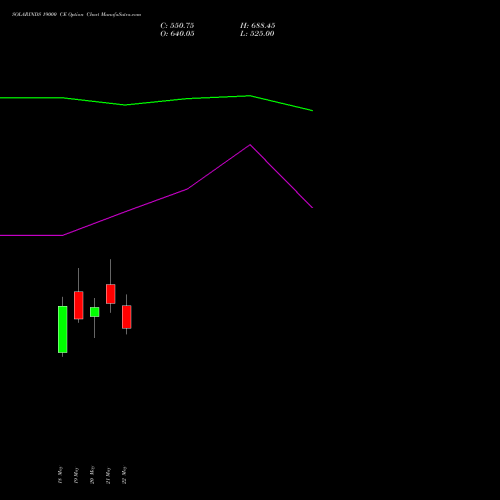500x500 pixels.
Task: Click the '22 May' date axis label
Action: click(124, 475)
